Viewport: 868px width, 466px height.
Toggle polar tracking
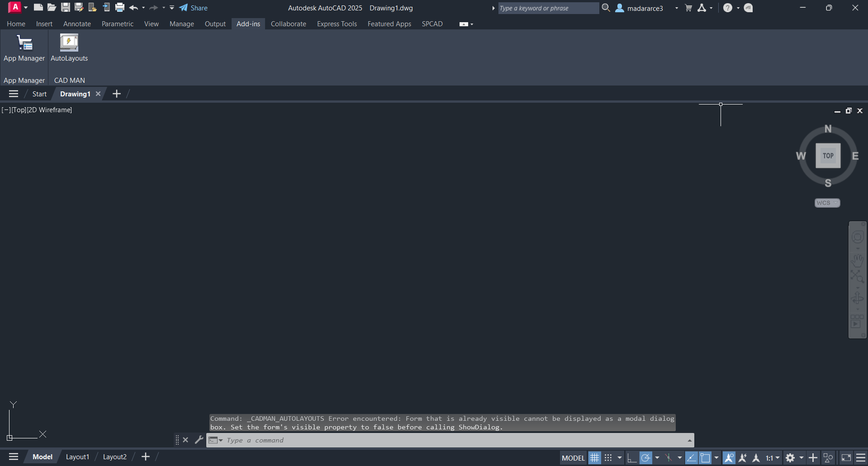tap(646, 458)
